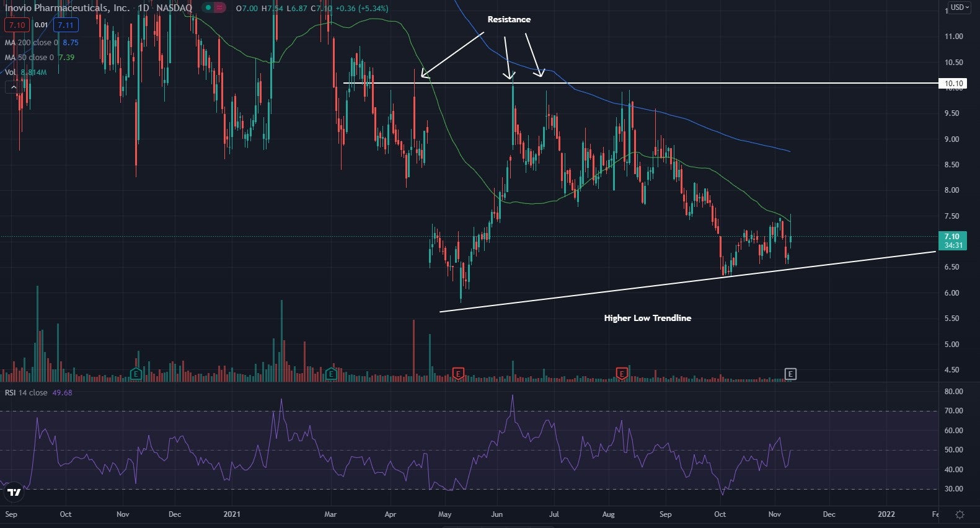Click the 5.50 price axis label
Viewport: 980px width, 528px height.
[x=952, y=319]
